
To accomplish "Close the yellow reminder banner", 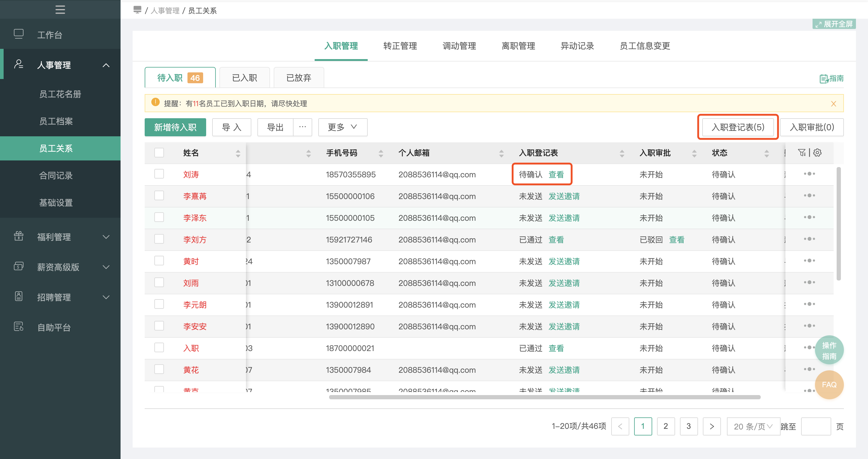I will pos(833,103).
